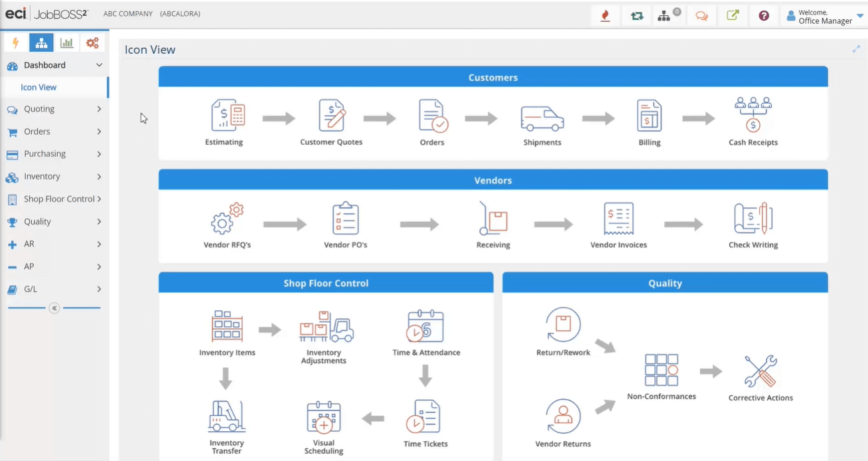Screen dimensions: 868x461
Task: Open the Office Manager user dropdown
Action: tap(825, 17)
